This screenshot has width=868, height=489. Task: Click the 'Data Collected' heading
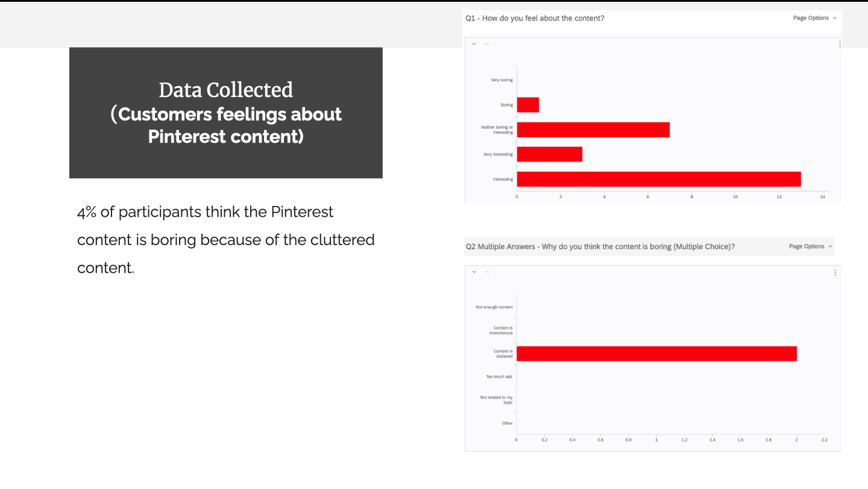point(226,90)
